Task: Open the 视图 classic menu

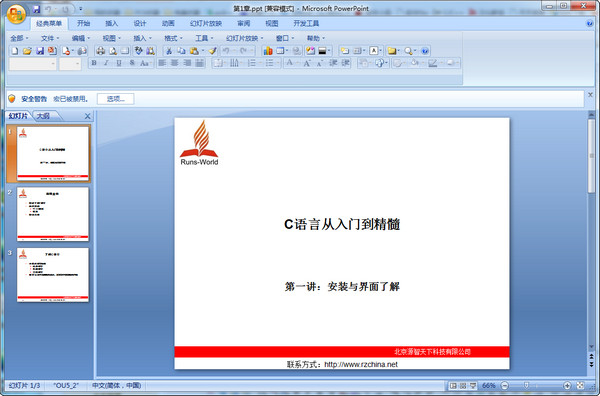Action: 111,38
